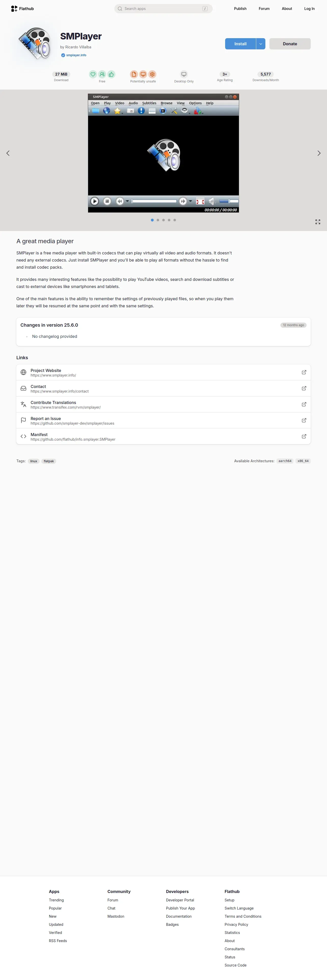
Task: Open the Forum nav item
Action: [x=264, y=8]
